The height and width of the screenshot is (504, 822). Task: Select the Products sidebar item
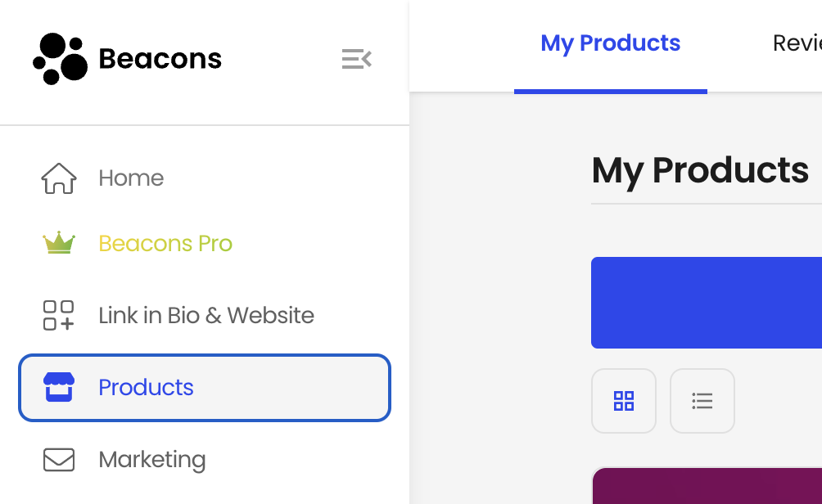pos(205,388)
